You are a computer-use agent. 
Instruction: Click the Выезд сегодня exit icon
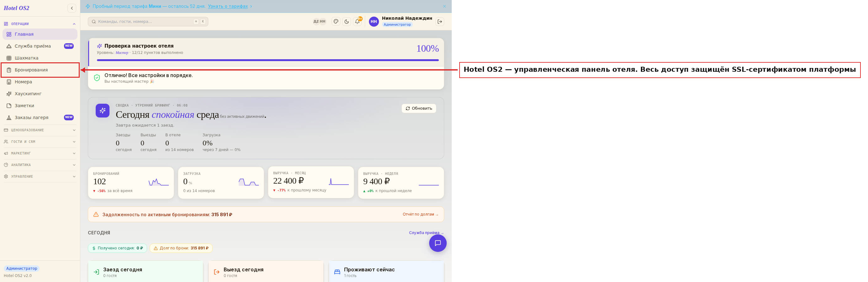click(x=217, y=272)
